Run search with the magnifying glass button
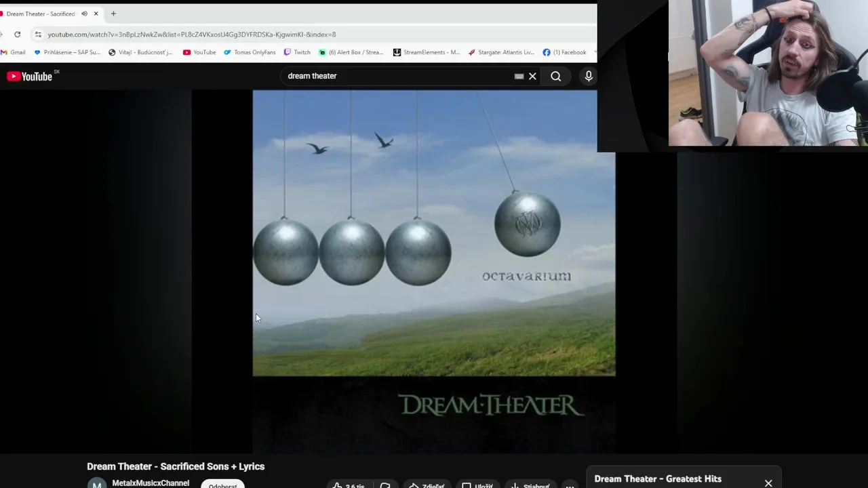The width and height of the screenshot is (868, 488). coord(555,76)
